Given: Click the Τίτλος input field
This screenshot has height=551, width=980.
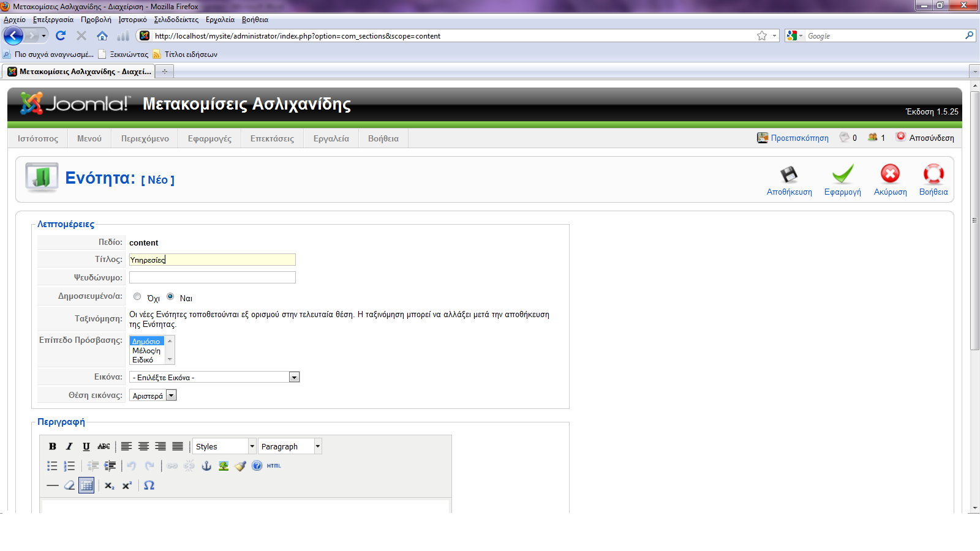Looking at the screenshot, I should tap(213, 260).
